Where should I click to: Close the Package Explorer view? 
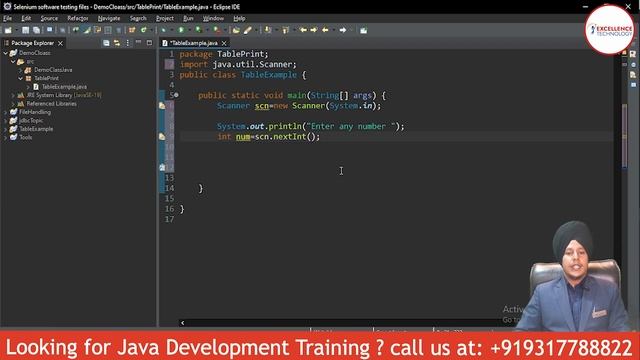coord(60,43)
